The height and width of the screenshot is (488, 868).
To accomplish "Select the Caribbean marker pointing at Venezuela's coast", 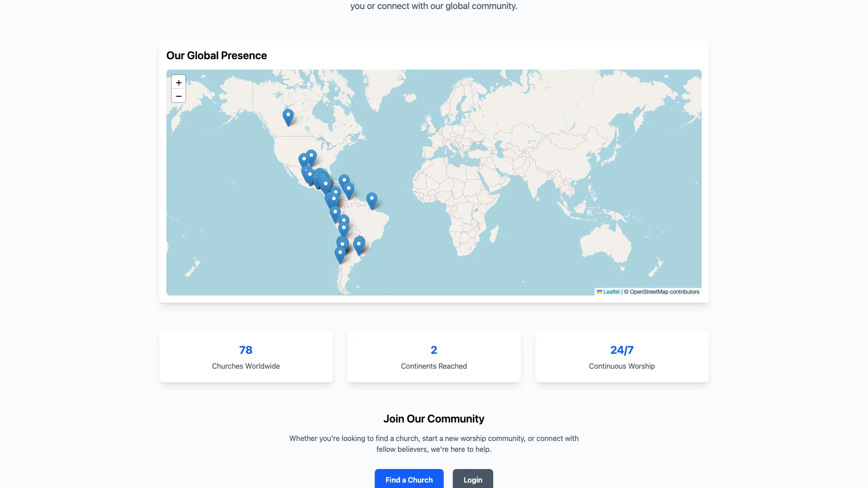I will coord(349,191).
